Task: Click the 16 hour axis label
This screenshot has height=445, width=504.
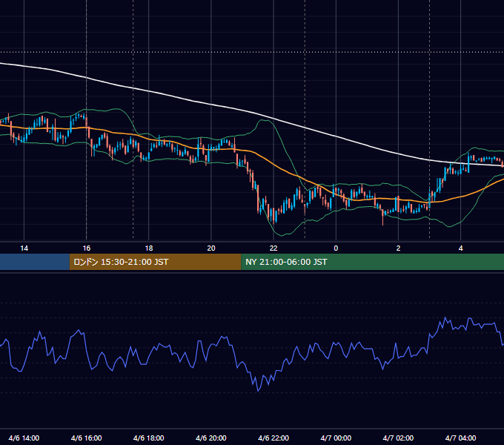Action: [87, 248]
